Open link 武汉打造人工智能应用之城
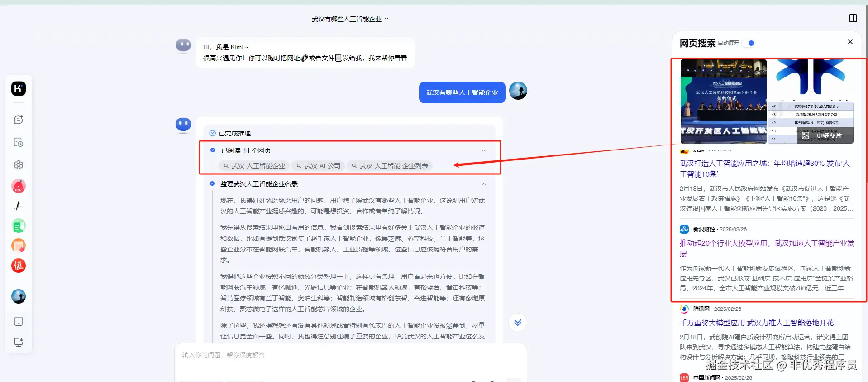Viewport: 868px width, 382px height. (x=764, y=169)
